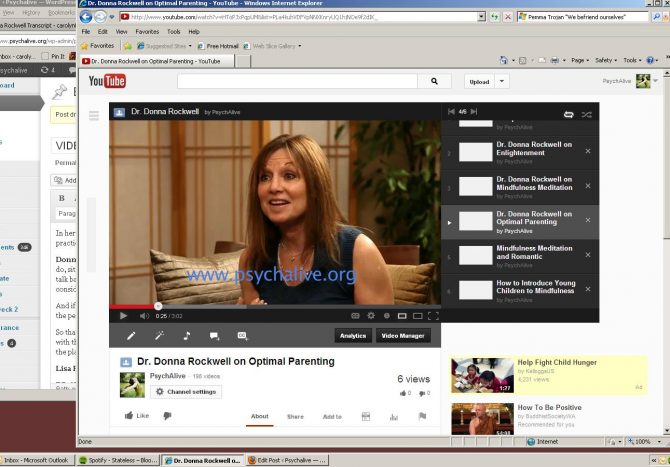Toggle playlist shuffle icon
The image size is (670, 467).
(x=587, y=115)
